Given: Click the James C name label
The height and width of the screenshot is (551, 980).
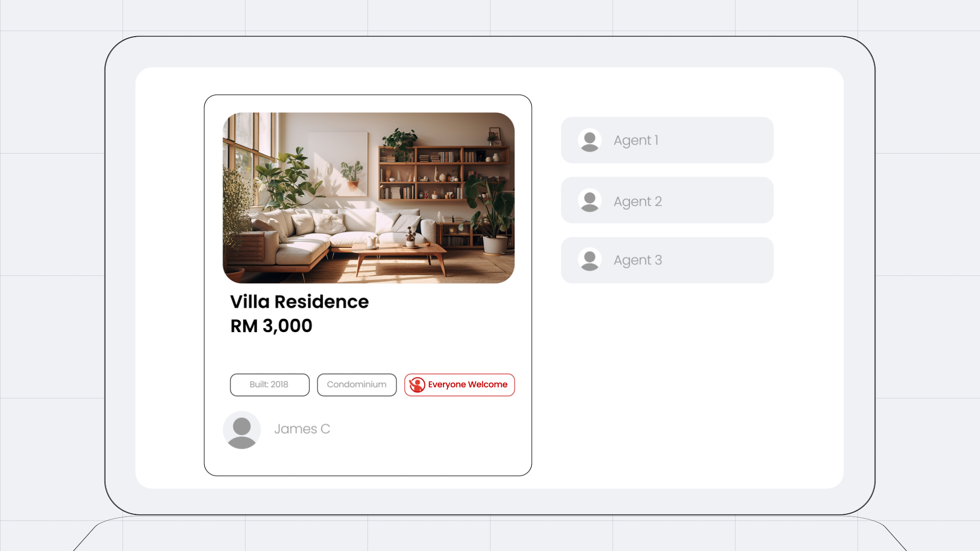Looking at the screenshot, I should click(x=302, y=429).
